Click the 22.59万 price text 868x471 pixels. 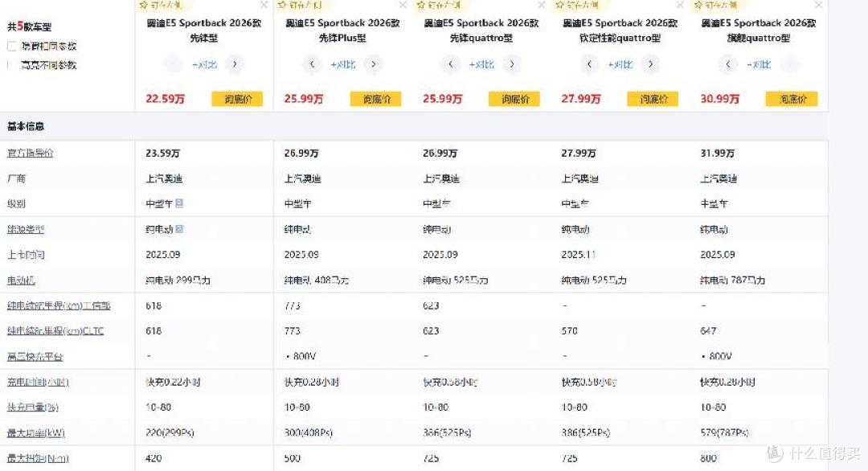tap(165, 99)
